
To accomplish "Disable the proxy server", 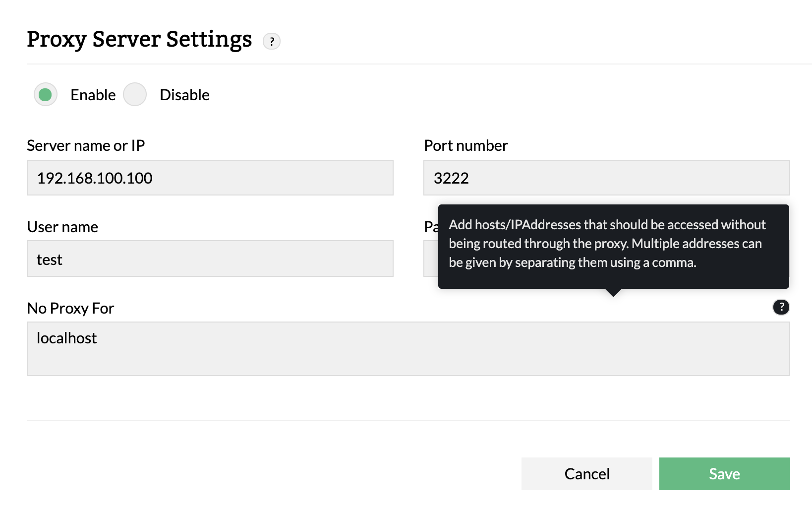I will tap(134, 94).
